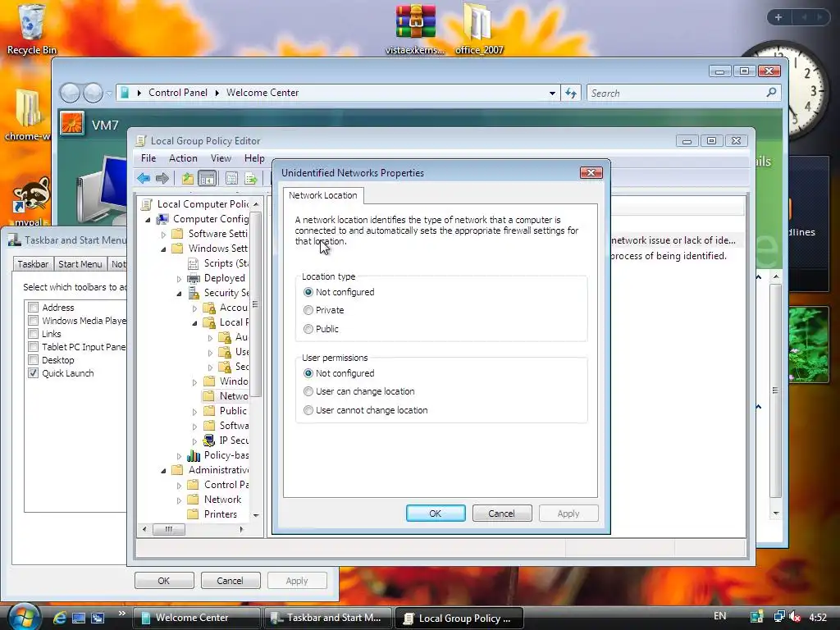The height and width of the screenshot is (630, 840).
Task: Click the Properties toolbar icon in Policy Editor
Action: 231,178
